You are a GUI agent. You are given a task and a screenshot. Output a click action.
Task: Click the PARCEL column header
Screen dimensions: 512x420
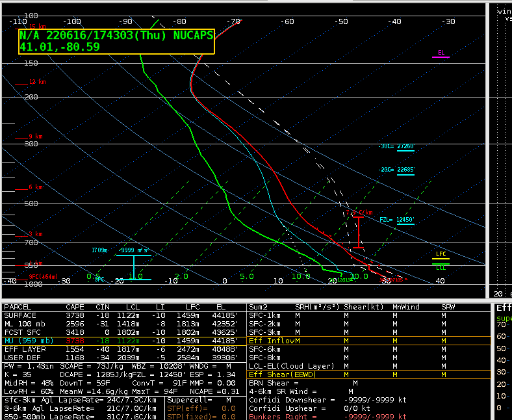point(18,308)
